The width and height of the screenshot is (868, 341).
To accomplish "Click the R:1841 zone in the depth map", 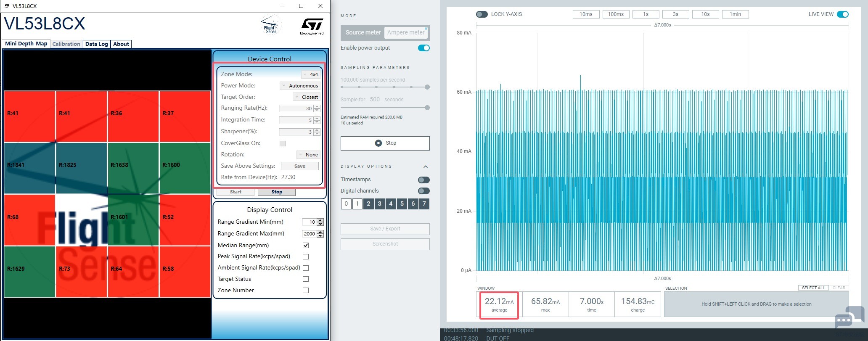I will [x=29, y=168].
